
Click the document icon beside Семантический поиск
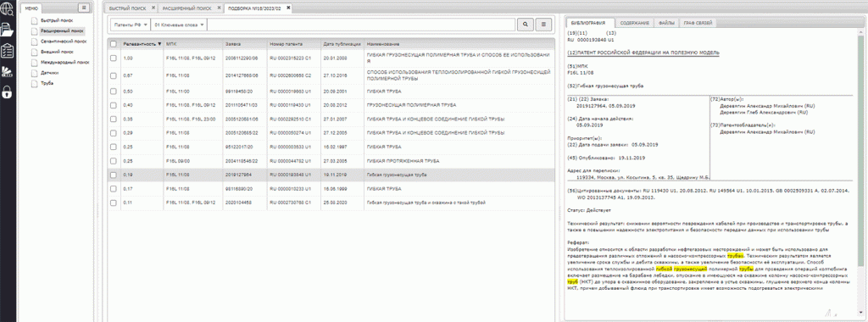click(35, 42)
